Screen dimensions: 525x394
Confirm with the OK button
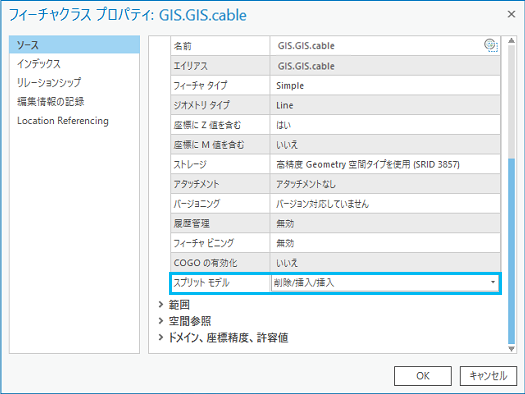tap(423, 376)
